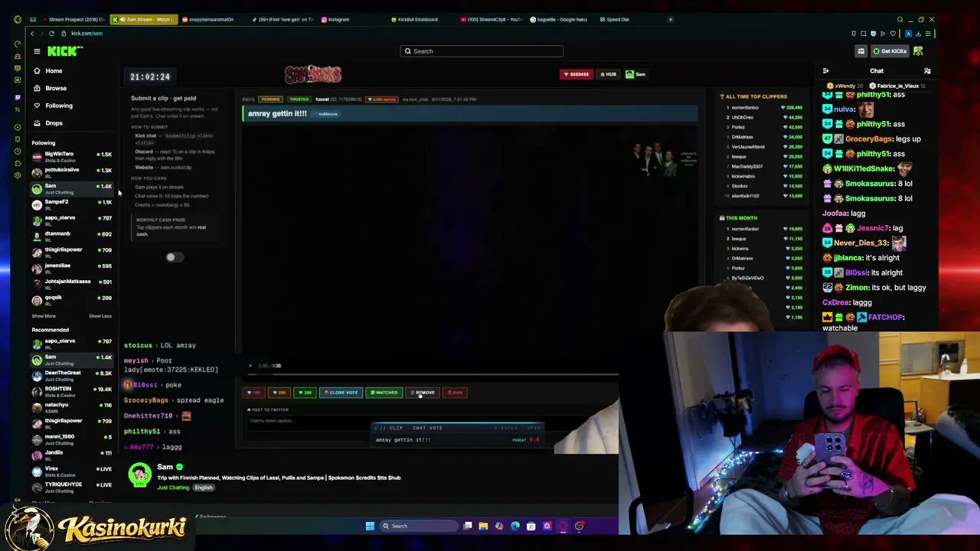
Task: Click the heart icon in browser toolbar
Action: (x=892, y=34)
